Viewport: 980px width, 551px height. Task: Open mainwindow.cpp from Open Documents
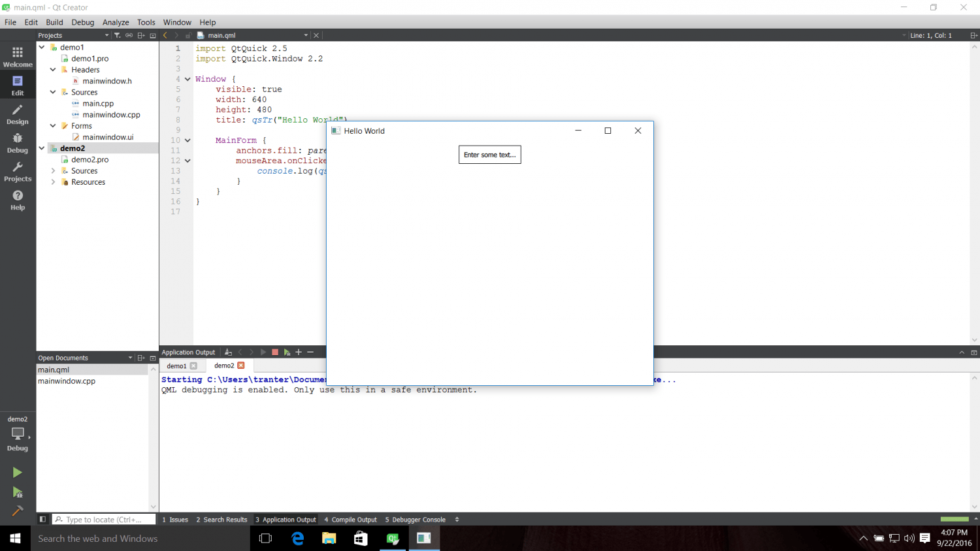[67, 381]
